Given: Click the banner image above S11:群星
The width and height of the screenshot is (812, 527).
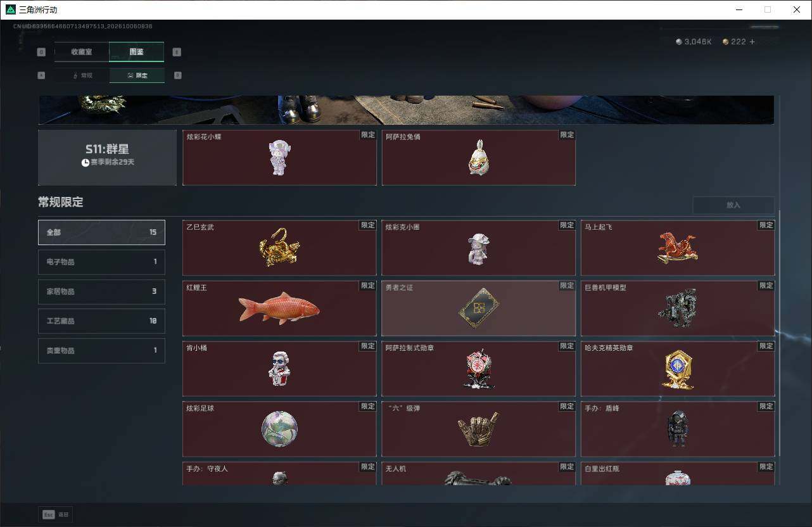Looking at the screenshot, I should coord(406,110).
